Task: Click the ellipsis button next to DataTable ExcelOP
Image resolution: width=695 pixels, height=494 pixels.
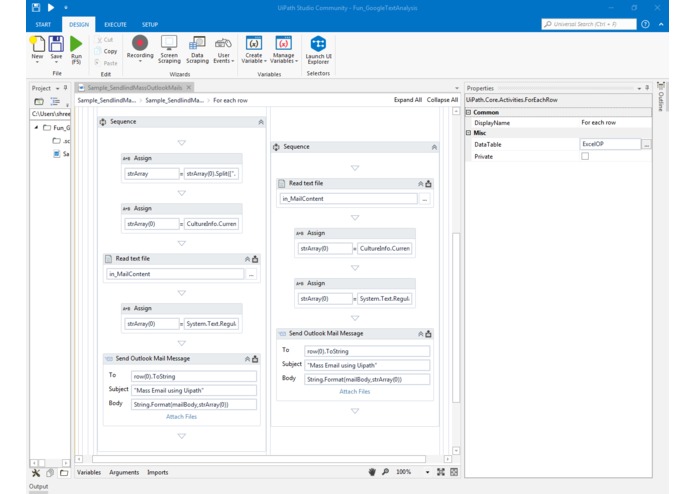Action: pyautogui.click(x=647, y=144)
